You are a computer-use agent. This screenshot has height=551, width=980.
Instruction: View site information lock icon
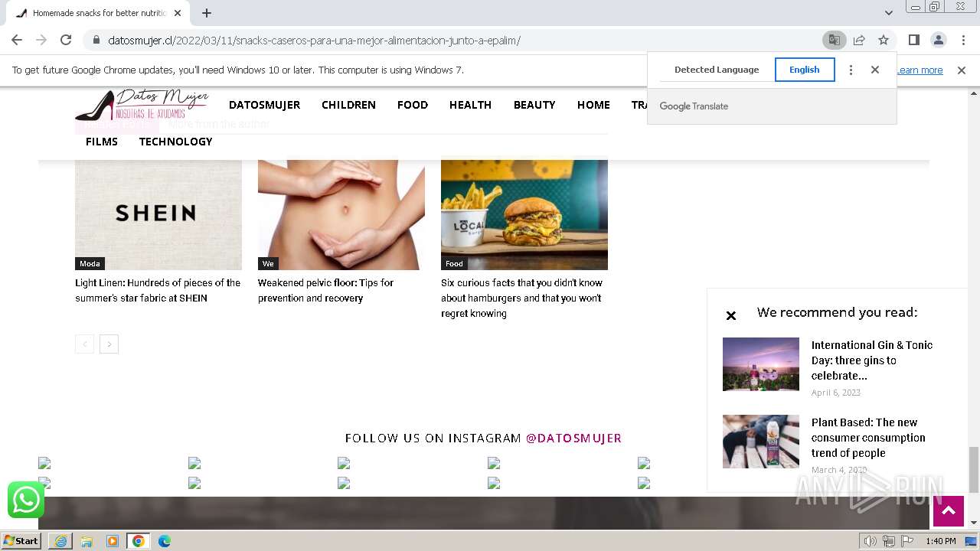coord(96,40)
